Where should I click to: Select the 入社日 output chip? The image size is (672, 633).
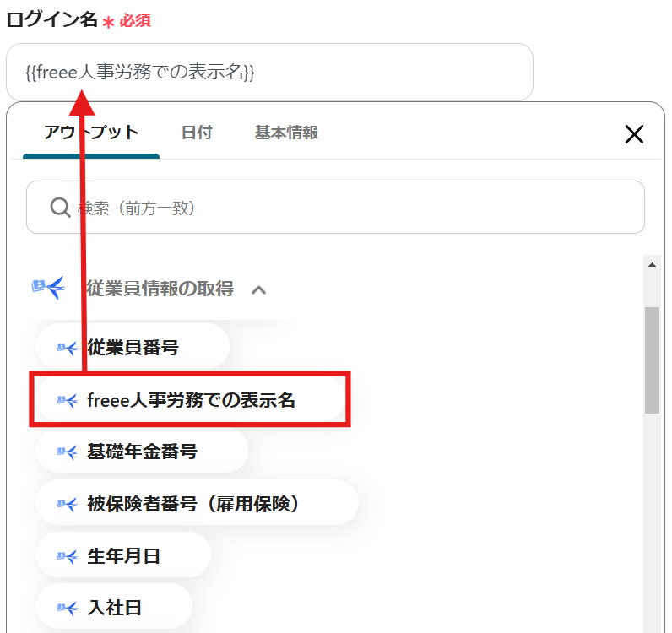click(114, 608)
